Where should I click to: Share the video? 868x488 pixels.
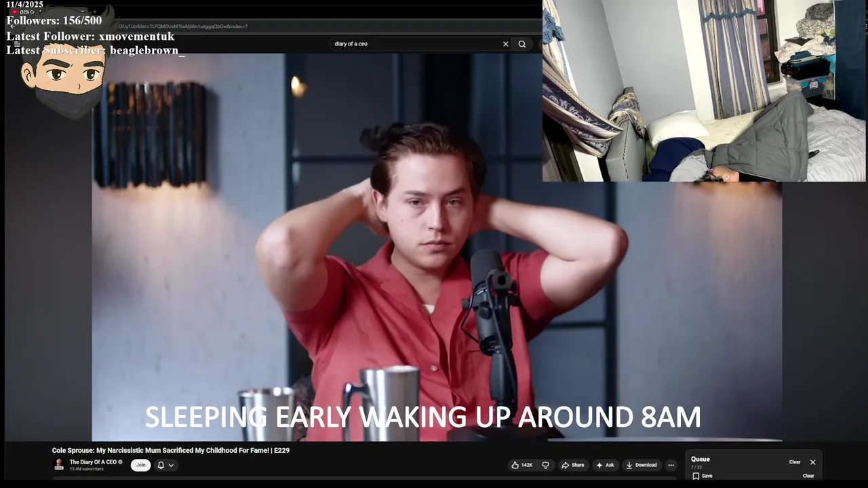[x=573, y=465]
